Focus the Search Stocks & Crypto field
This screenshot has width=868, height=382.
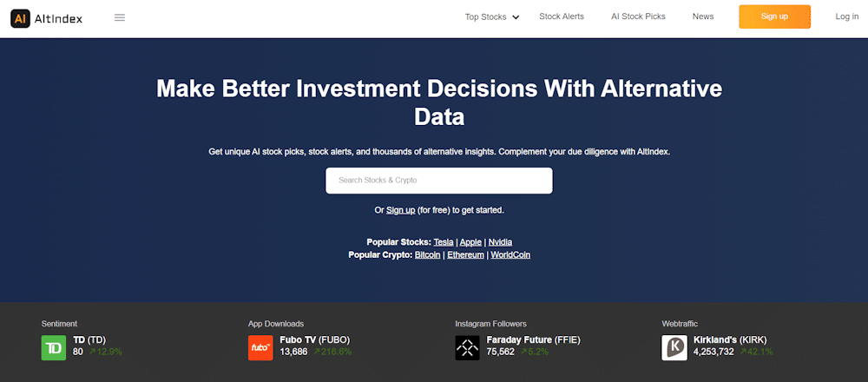[x=439, y=181]
